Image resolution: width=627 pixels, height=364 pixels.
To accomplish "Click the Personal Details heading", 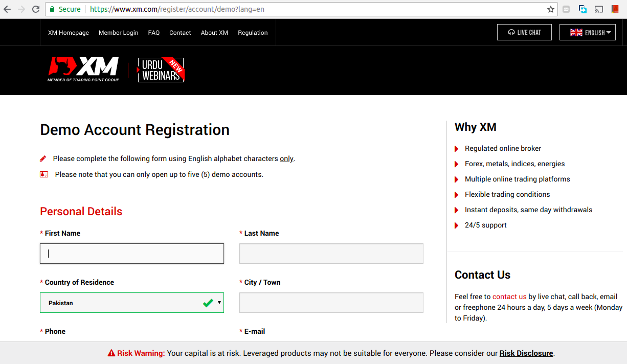I will coord(81,212).
